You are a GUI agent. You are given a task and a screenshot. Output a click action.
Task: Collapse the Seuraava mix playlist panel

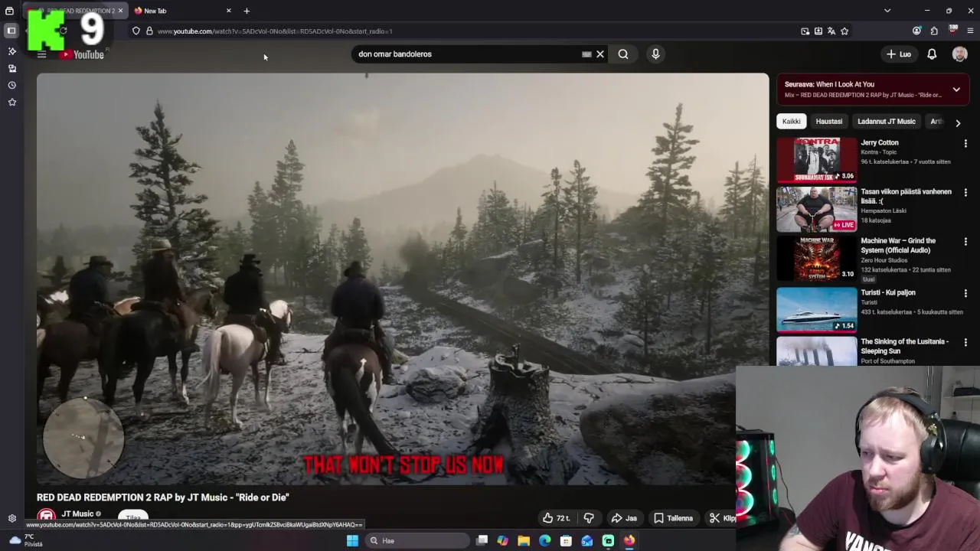tap(956, 90)
